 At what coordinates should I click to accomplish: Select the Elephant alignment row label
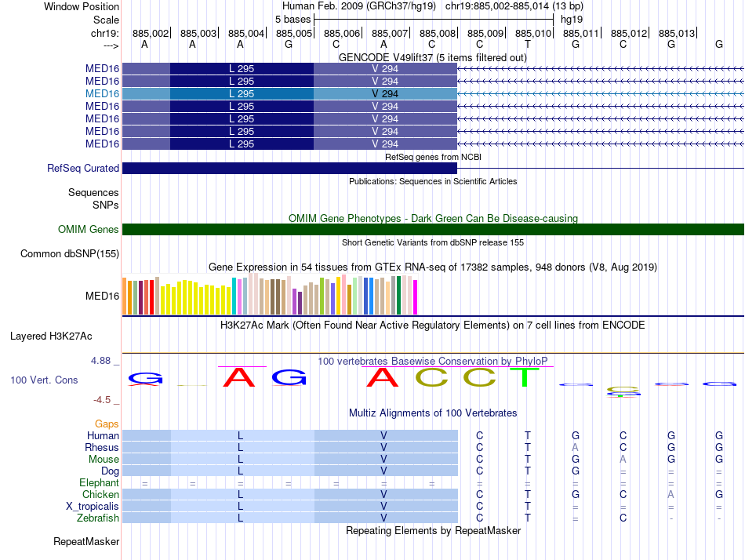[x=99, y=483]
